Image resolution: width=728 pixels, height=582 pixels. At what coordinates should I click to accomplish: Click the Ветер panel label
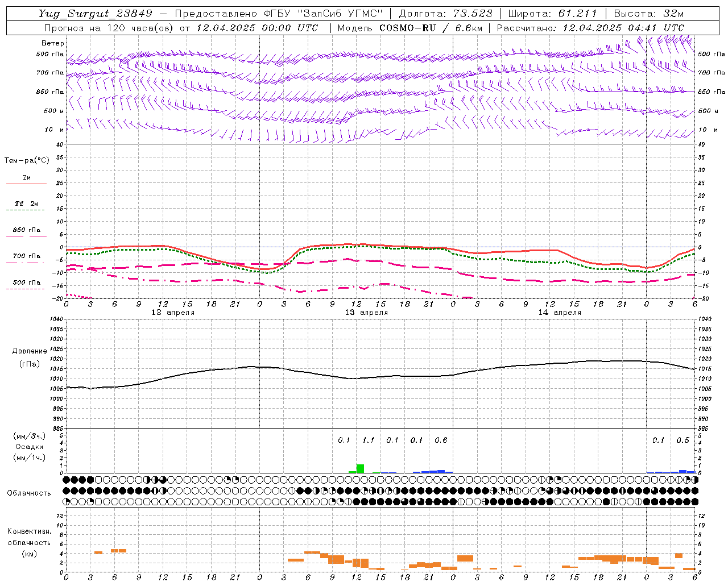[53, 43]
